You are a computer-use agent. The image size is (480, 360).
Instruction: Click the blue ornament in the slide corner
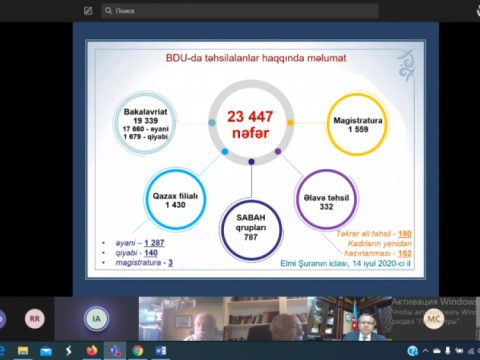[407, 65]
